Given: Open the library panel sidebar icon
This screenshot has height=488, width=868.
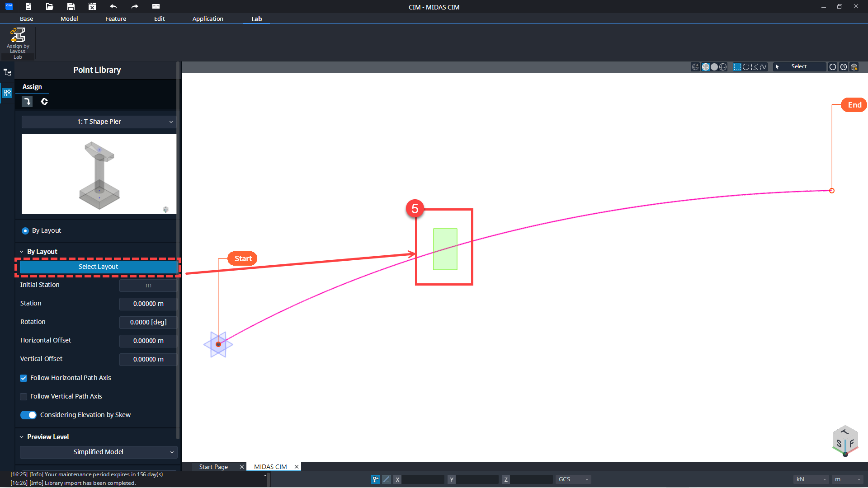Looking at the screenshot, I should 7,93.
